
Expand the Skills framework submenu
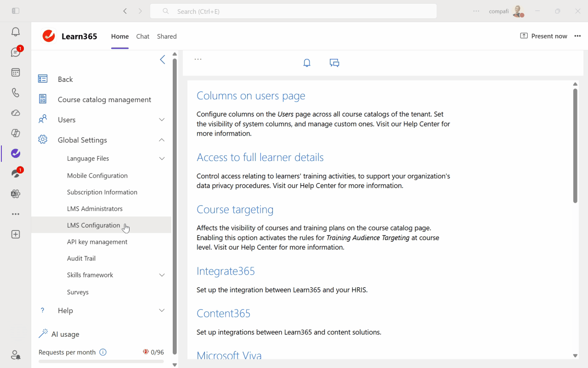(161, 275)
